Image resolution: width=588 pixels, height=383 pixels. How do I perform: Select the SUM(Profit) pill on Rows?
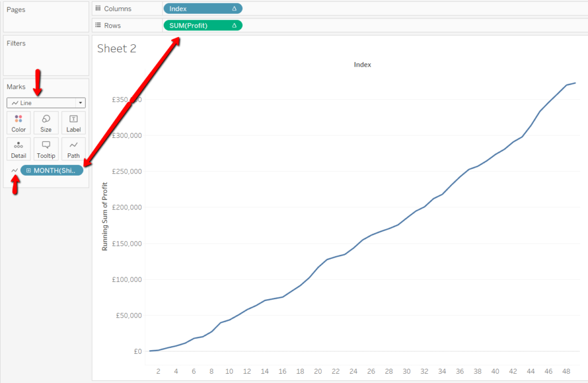tap(203, 25)
